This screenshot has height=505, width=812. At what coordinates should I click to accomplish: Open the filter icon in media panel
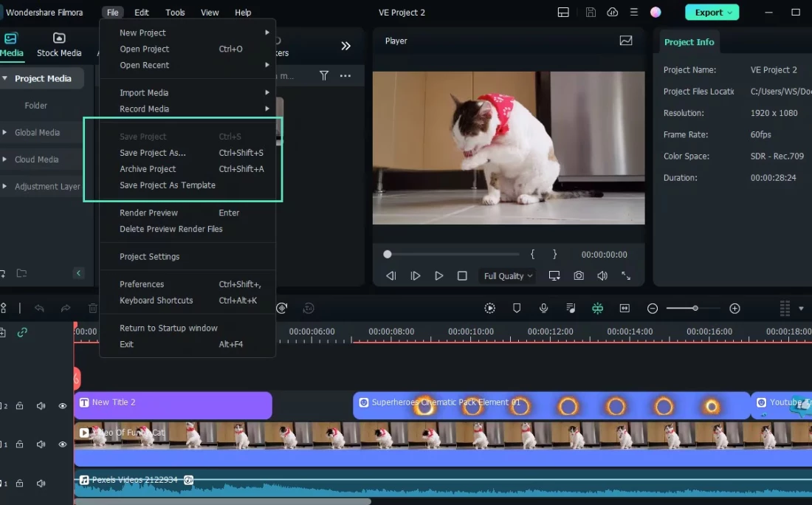[323, 76]
